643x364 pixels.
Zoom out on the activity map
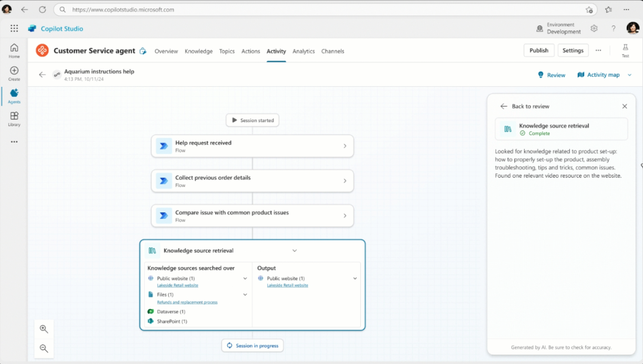click(x=44, y=349)
